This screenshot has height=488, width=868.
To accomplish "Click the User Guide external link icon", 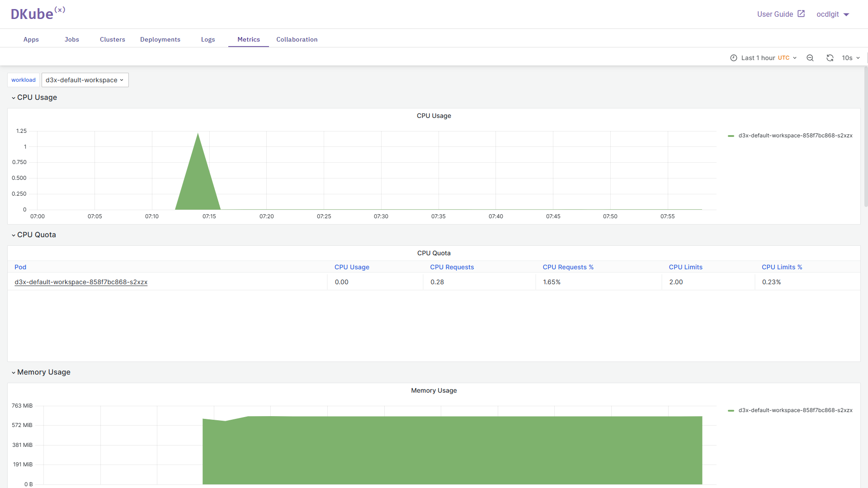I will [x=801, y=14].
